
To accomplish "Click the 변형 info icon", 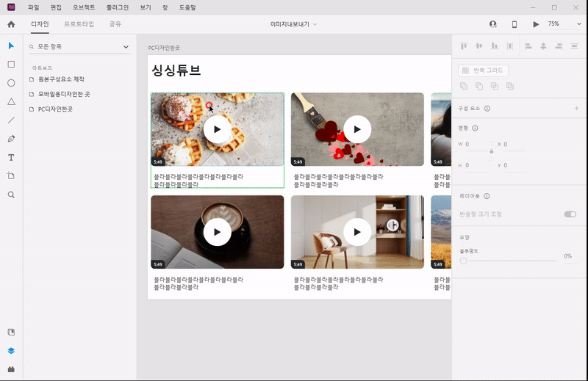I will [475, 128].
